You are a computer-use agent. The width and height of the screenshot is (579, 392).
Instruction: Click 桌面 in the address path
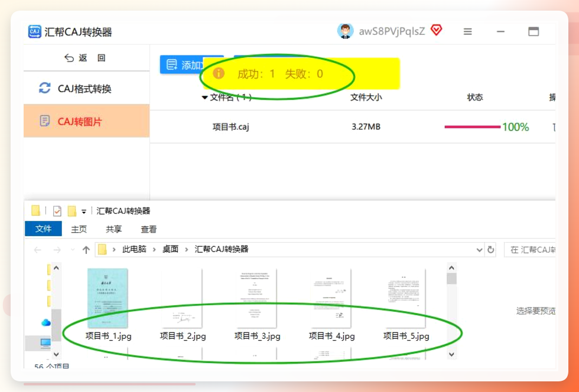coord(170,250)
